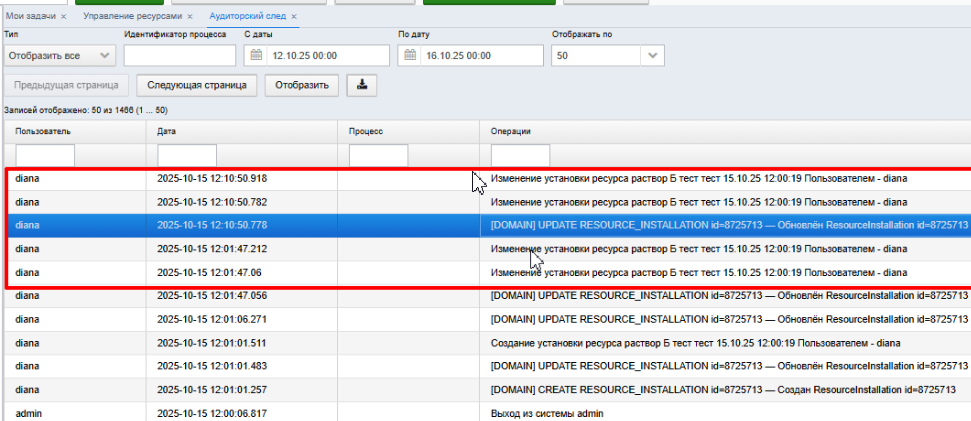Select the row dated 2025-10-15 12:01:47.06
The image size is (971, 421).
point(487,272)
